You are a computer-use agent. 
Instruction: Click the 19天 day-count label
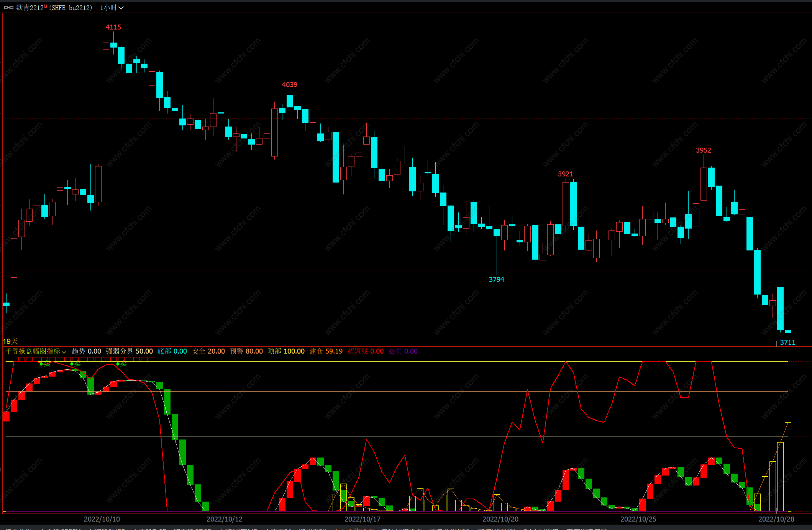(x=10, y=341)
